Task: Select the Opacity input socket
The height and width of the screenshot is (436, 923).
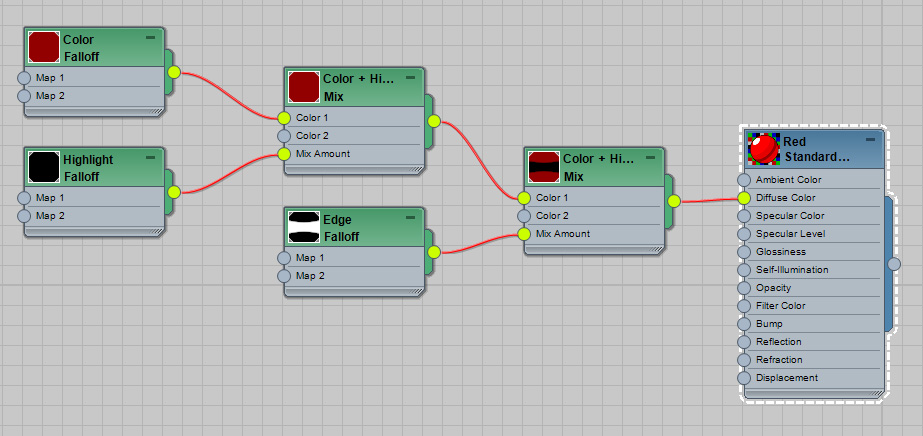Action: (744, 288)
